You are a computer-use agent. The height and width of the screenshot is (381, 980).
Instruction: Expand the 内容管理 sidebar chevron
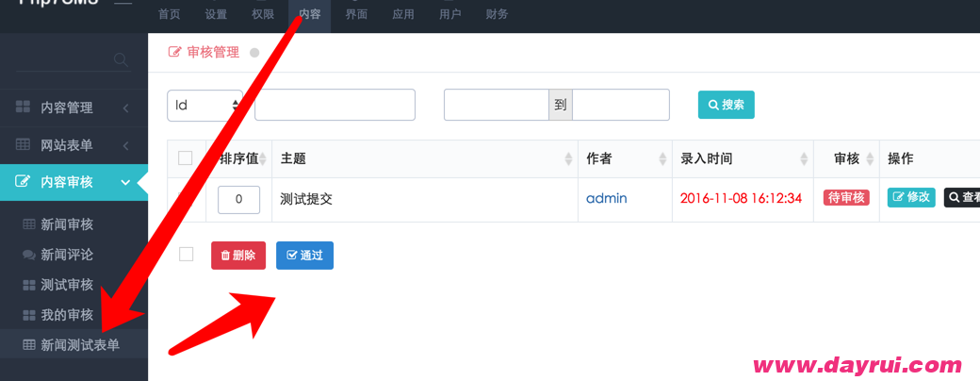(x=125, y=108)
